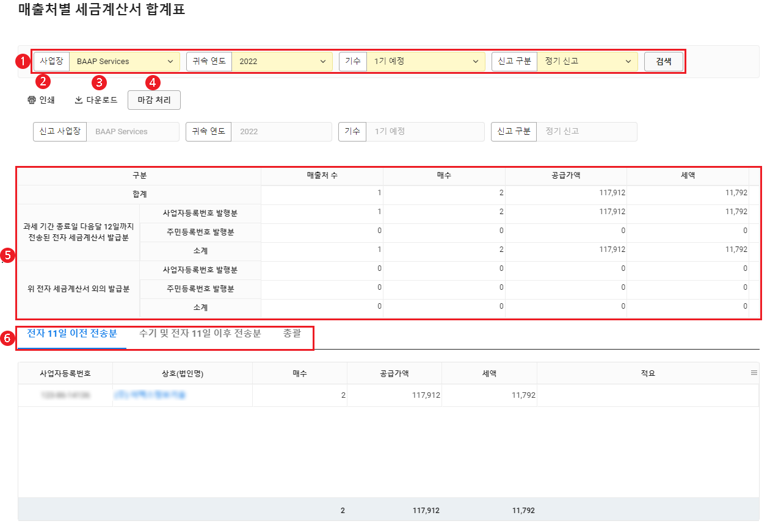Click the 공급가액 header in lower grid
Image resolution: width=770 pixels, height=532 pixels.
394,373
